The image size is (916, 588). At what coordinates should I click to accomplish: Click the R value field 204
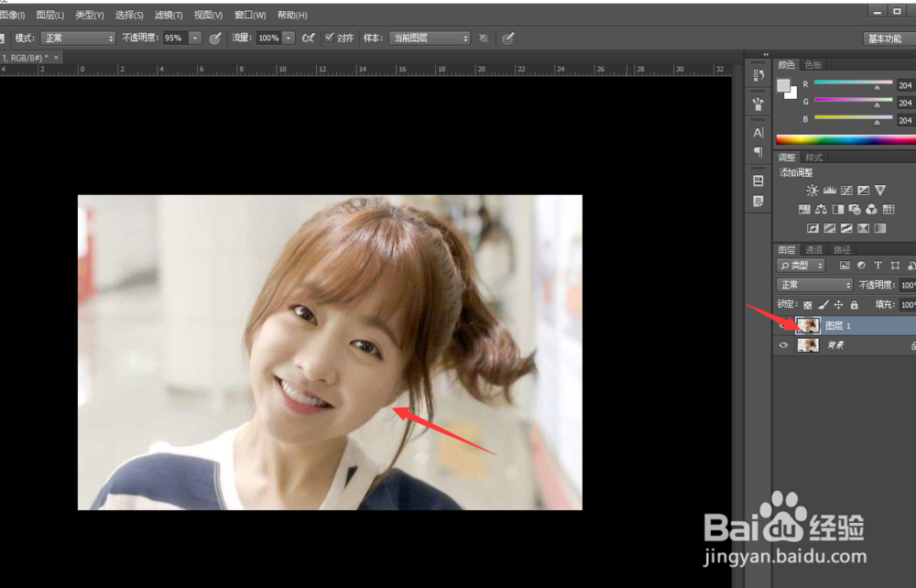tap(906, 85)
